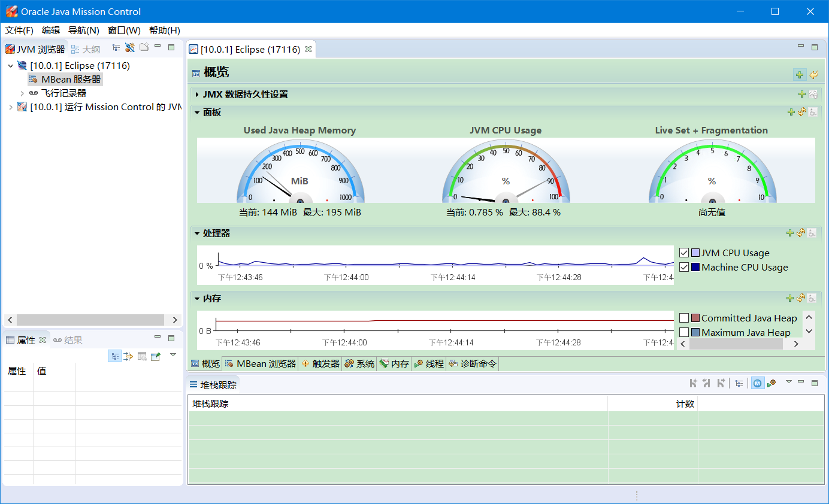Maximize the JVM 浏览器 panel
Screen dimensions: 829x504
coord(171,47)
